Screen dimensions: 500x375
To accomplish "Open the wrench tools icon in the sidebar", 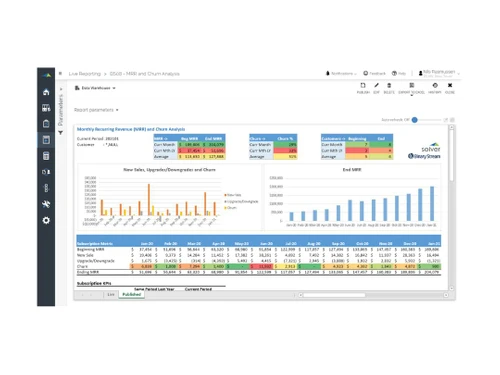I will click(x=46, y=204).
